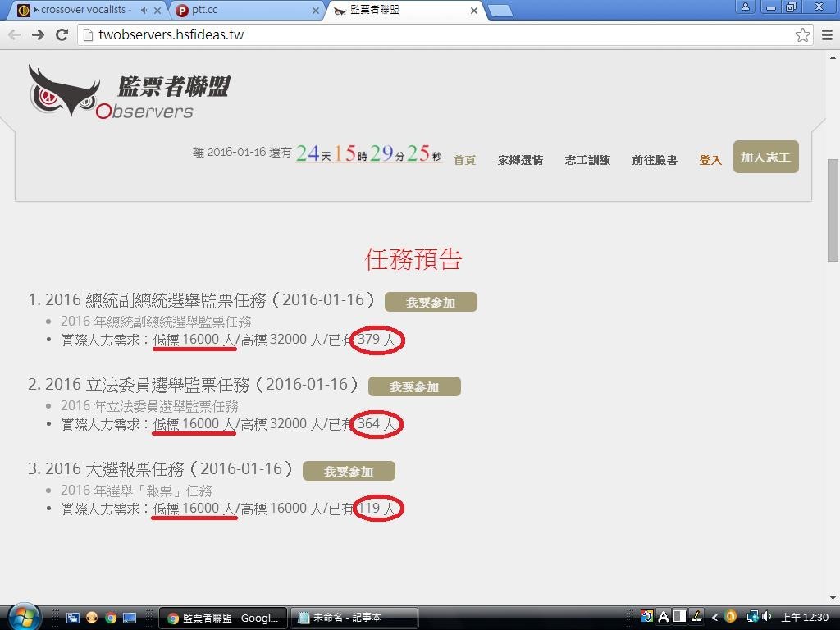The height and width of the screenshot is (630, 840).
Task: Reload the page with the refresh icon
Action: (62, 34)
